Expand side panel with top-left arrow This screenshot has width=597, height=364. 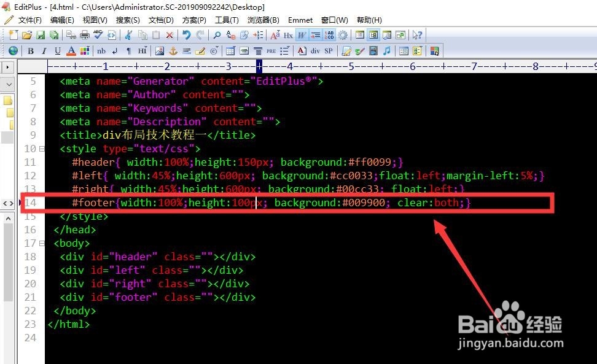tap(7, 68)
